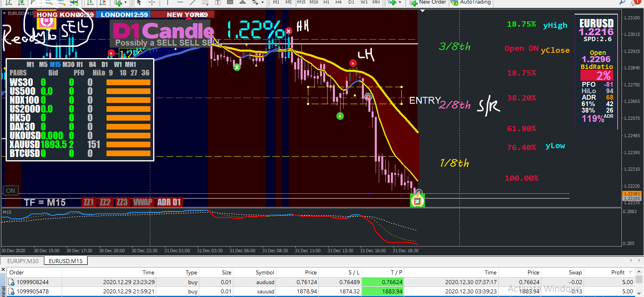Select the text label tool
Viewport: 644px width, 297px height.
218,2
